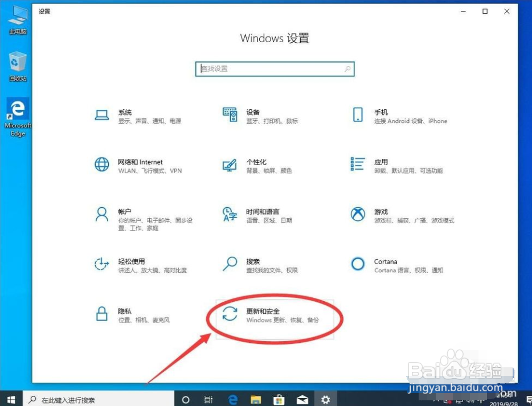
Task: Open 此电脑 desktop icon
Action: click(18, 20)
